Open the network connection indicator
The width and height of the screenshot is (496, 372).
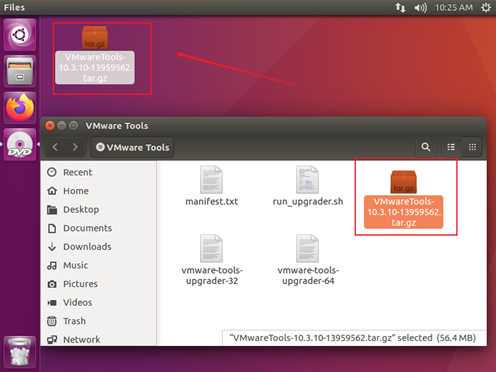(x=400, y=7)
